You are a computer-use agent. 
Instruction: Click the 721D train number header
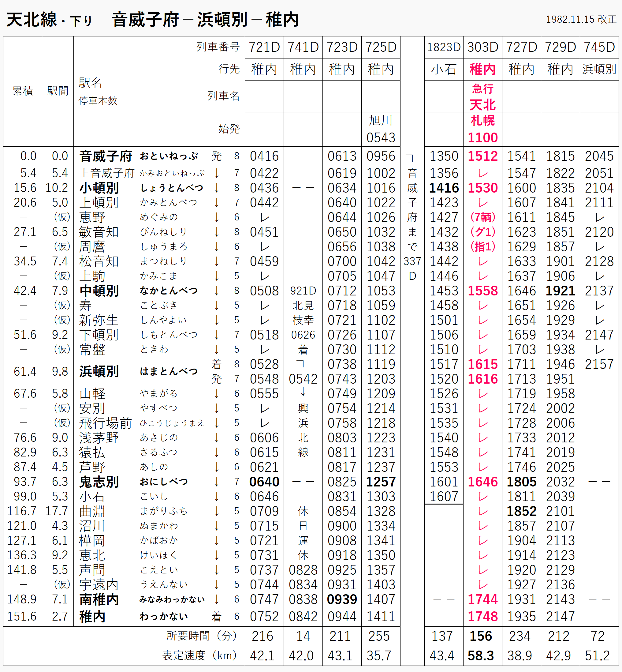[264, 47]
